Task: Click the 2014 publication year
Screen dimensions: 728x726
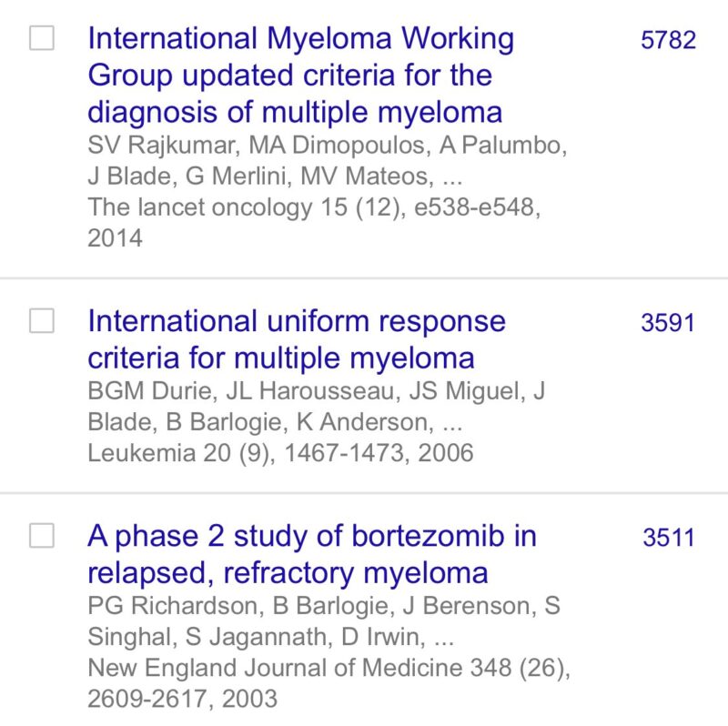Action: pyautogui.click(x=116, y=238)
